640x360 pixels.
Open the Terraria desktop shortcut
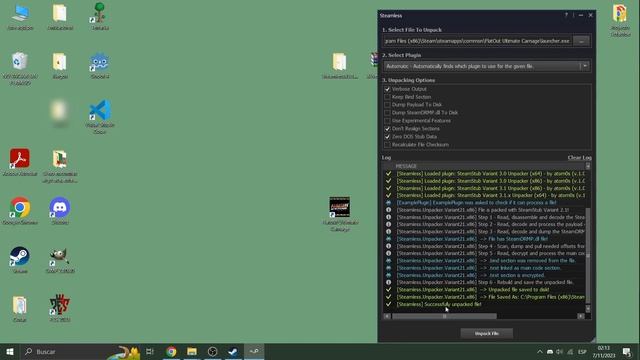(x=100, y=16)
